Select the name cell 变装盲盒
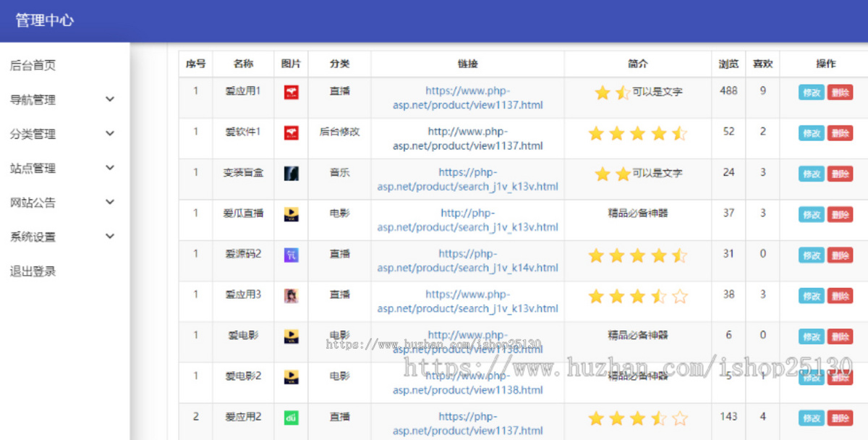The image size is (868, 440). [244, 172]
